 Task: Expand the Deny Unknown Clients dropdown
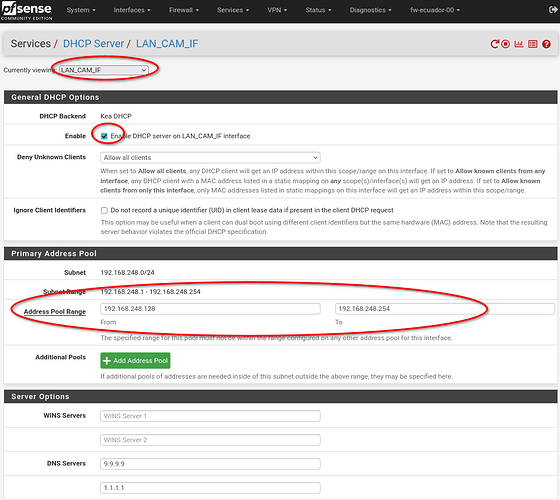point(210,158)
